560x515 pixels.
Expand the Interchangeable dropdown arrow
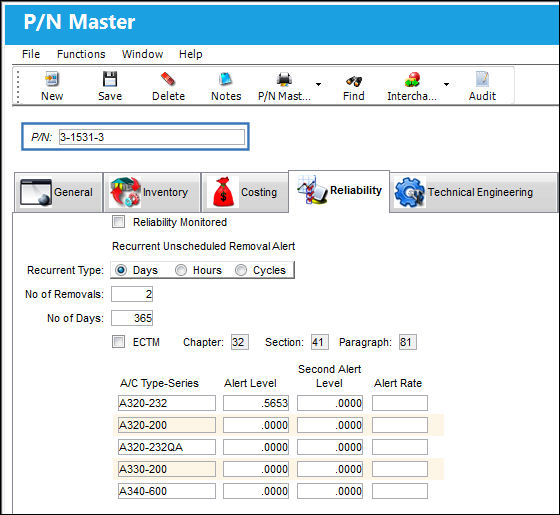(x=446, y=84)
